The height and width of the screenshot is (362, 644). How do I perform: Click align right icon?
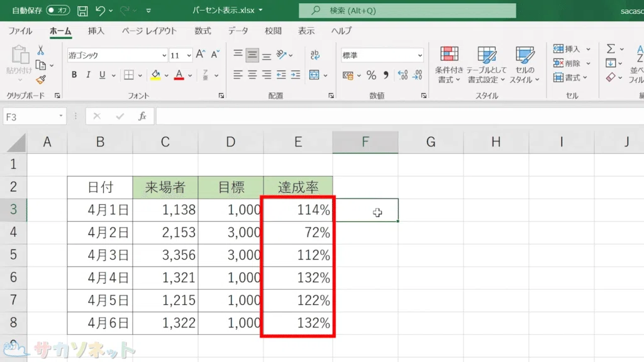267,75
